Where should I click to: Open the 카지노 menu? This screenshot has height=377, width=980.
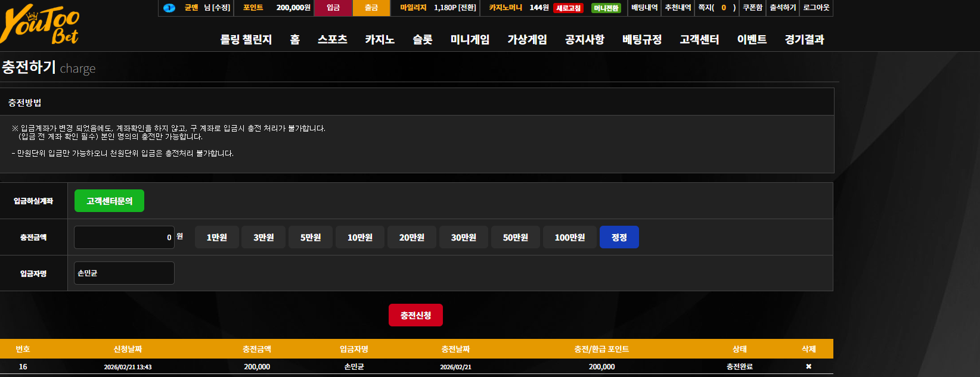point(380,39)
